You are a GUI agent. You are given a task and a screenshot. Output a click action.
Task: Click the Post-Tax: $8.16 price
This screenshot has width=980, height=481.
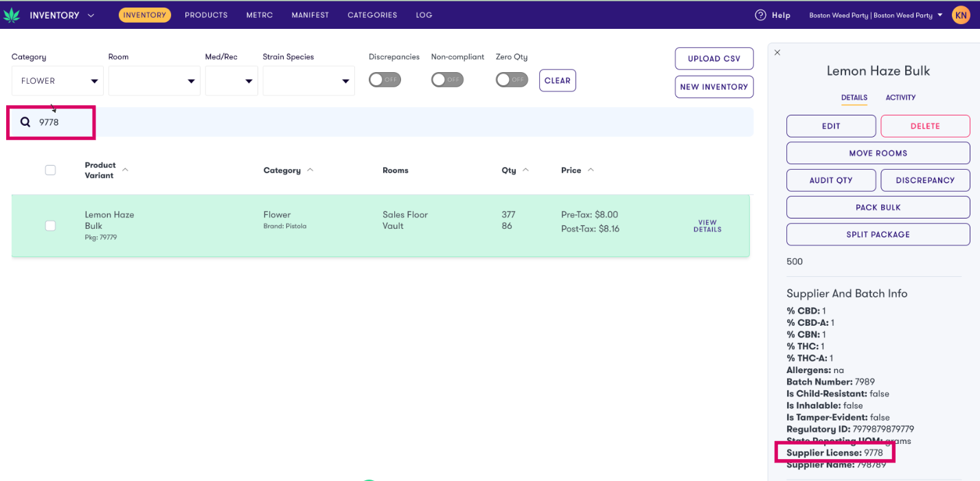590,229
